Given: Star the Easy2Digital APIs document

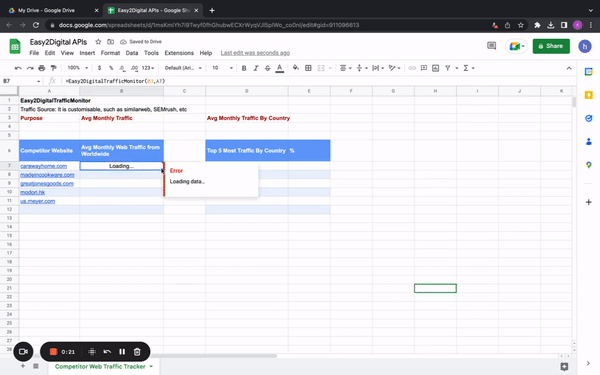Looking at the screenshot, I should [x=98, y=42].
